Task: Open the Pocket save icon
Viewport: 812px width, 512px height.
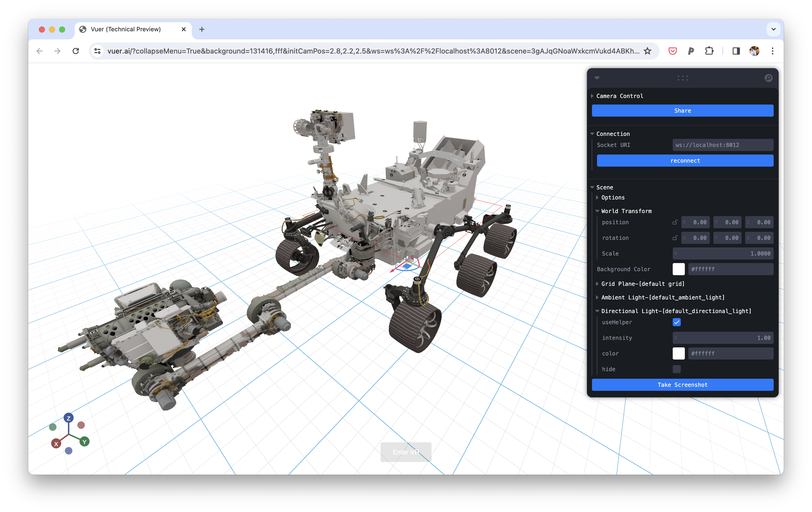Action: pyautogui.click(x=672, y=51)
